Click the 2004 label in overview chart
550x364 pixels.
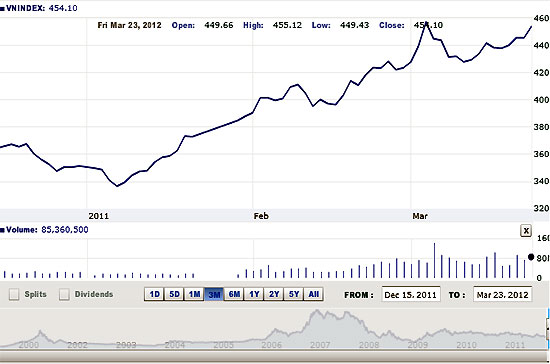point(174,345)
